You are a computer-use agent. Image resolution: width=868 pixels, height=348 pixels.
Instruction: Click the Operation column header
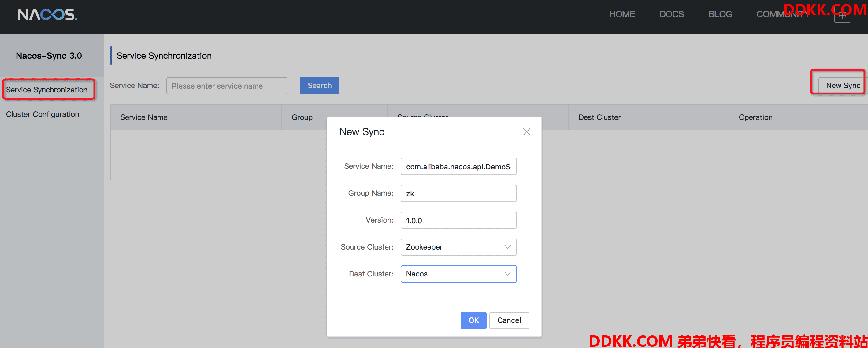[x=798, y=117]
